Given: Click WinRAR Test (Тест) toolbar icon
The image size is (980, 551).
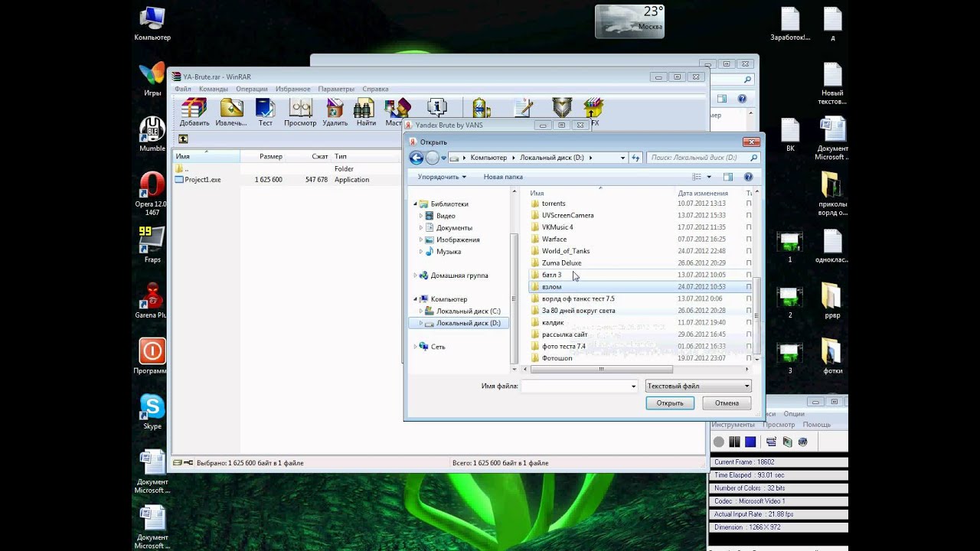Looking at the screenshot, I should coord(265,112).
